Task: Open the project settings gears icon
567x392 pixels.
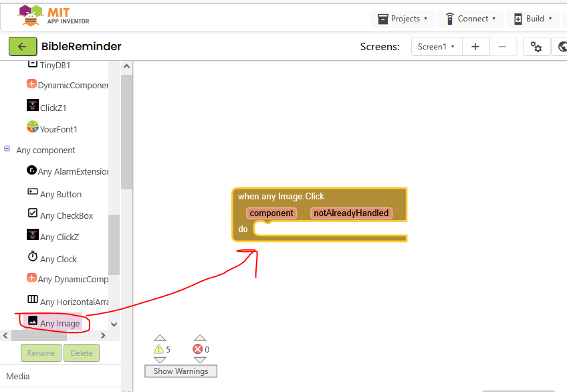Action: coord(536,46)
